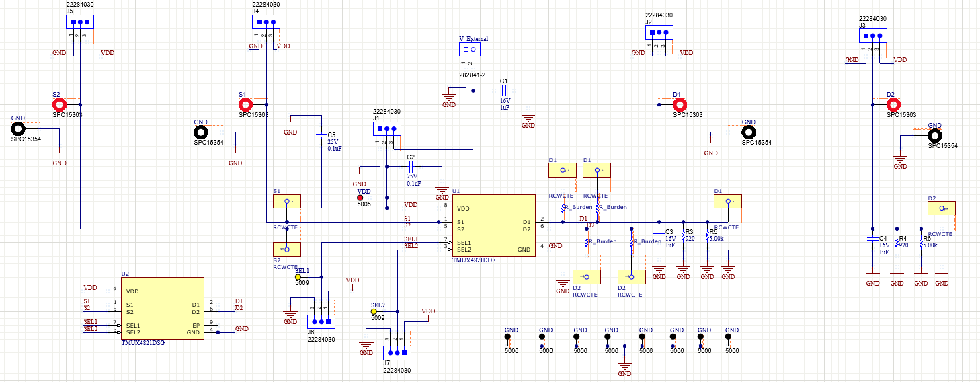Click the yellow SEL2 test point
Viewport: 980px width, 382px height.
tap(374, 311)
